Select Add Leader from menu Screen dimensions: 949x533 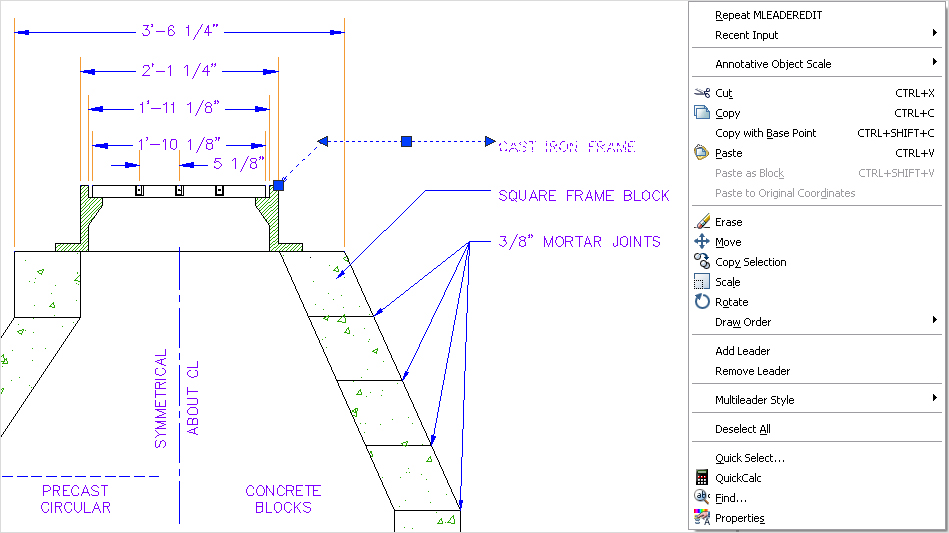742,351
